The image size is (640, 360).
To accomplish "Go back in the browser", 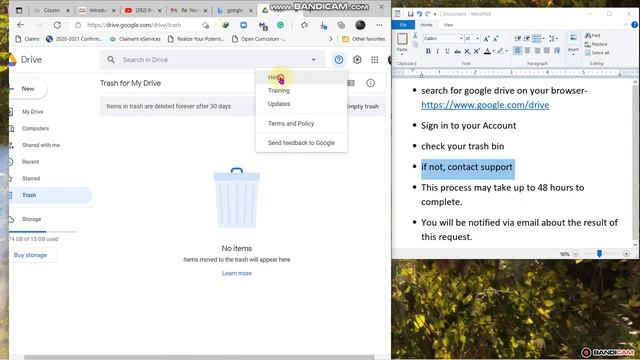I will click(x=20, y=25).
